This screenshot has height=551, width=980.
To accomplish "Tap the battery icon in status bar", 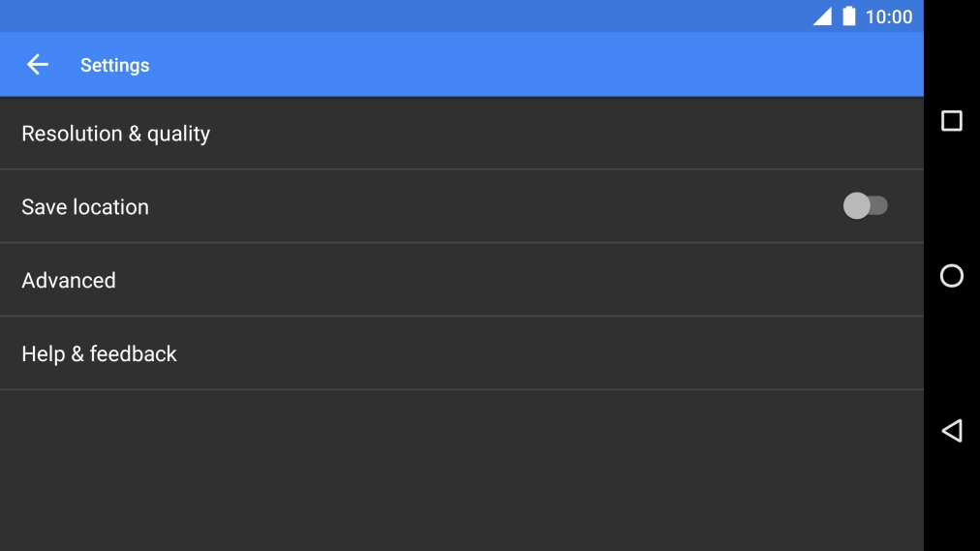I will pyautogui.click(x=849, y=16).
